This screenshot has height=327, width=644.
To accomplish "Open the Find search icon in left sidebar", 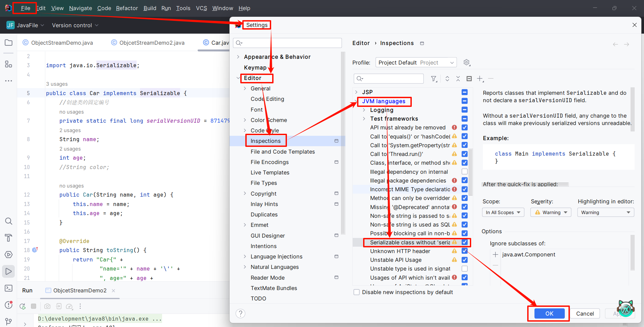I will click(x=8, y=221).
